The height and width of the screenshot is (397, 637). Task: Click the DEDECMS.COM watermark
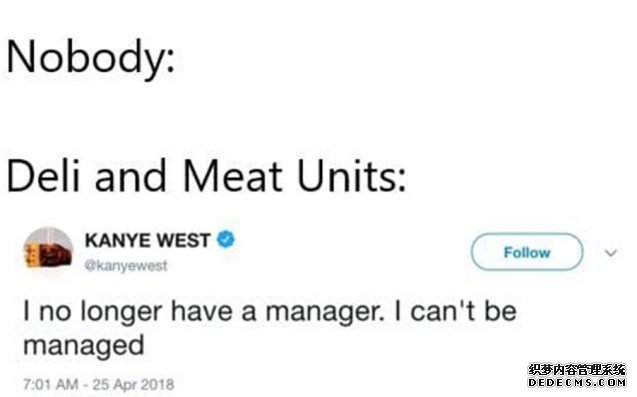click(x=577, y=382)
